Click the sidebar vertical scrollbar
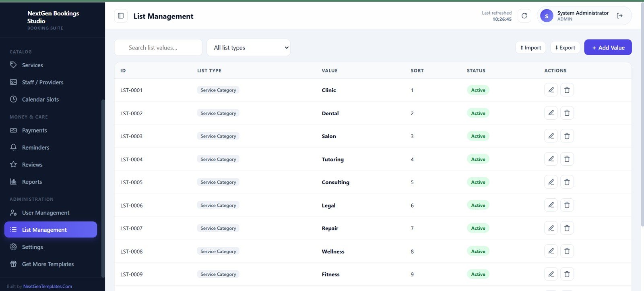The image size is (644, 291). pos(103,189)
